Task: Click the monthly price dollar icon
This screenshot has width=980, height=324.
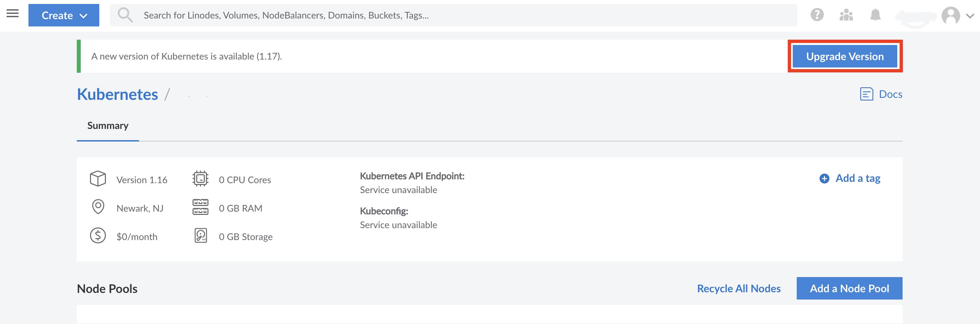Action: tap(98, 235)
